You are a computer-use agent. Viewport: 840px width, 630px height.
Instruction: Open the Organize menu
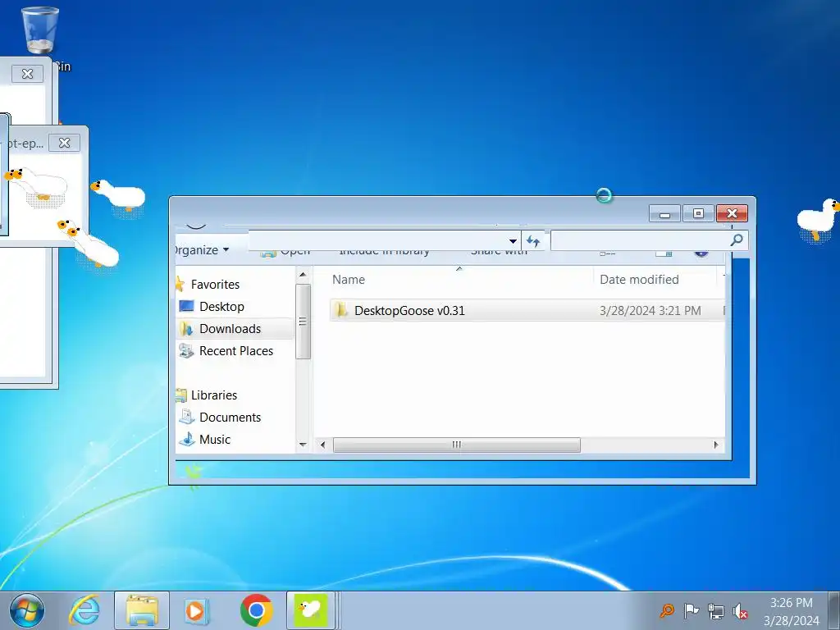pos(202,250)
